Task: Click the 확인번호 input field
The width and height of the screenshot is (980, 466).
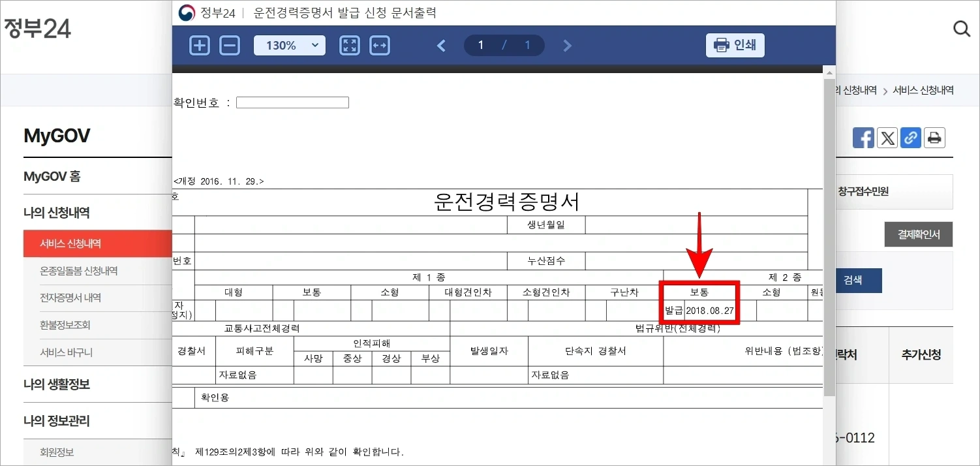Action: pyautogui.click(x=292, y=102)
